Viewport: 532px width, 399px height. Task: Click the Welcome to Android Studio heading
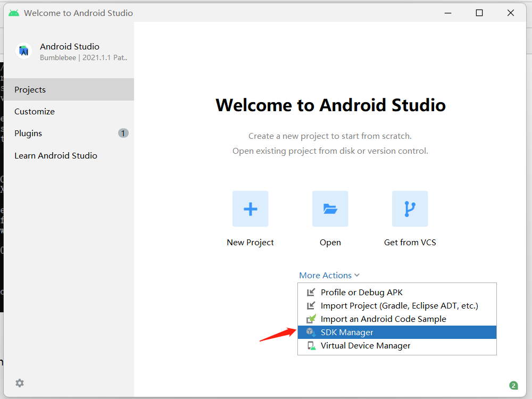[330, 105]
